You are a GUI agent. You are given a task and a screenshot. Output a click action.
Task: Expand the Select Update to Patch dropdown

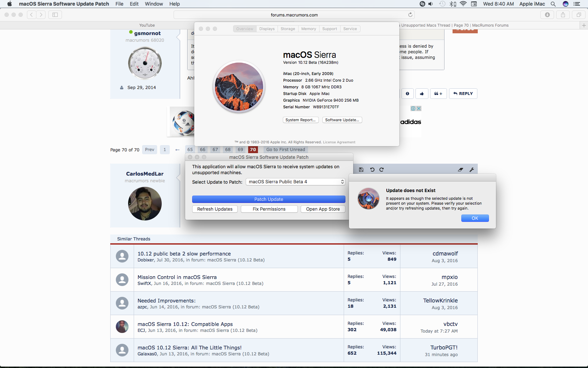pyautogui.click(x=295, y=182)
